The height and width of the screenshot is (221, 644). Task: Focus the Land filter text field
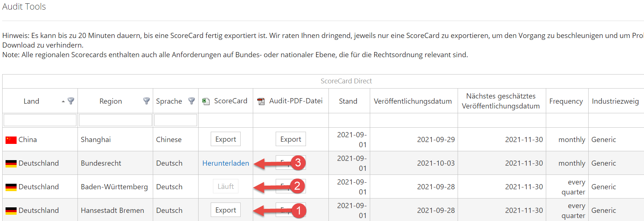[40, 120]
